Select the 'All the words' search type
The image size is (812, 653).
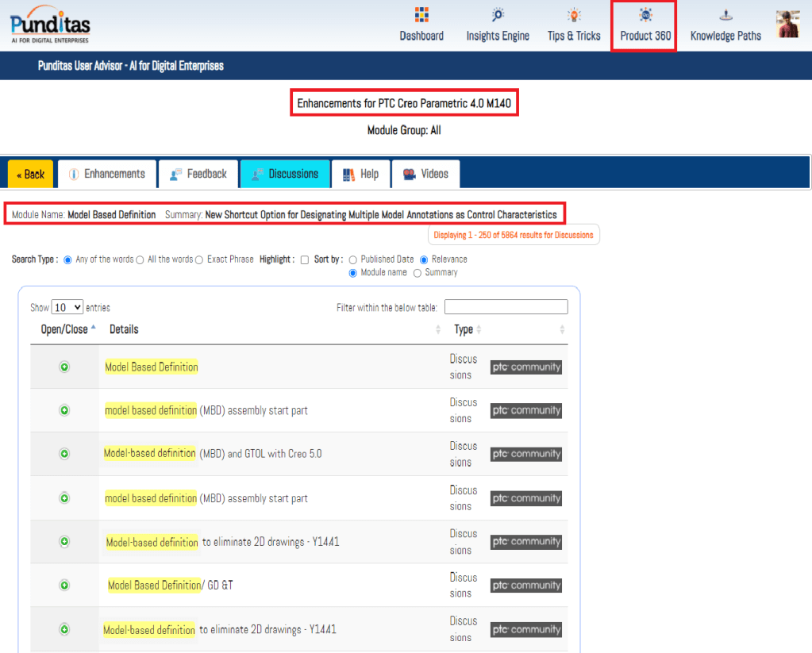pos(140,259)
